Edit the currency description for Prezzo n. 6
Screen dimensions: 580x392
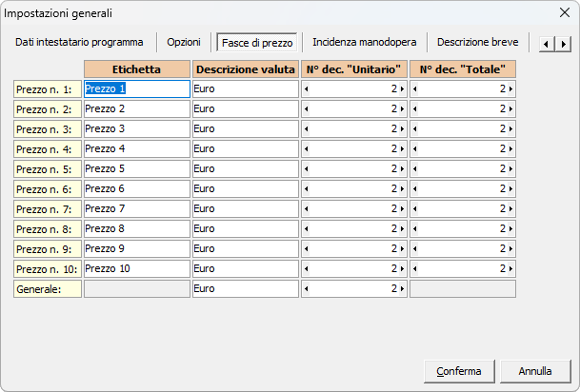coord(245,188)
